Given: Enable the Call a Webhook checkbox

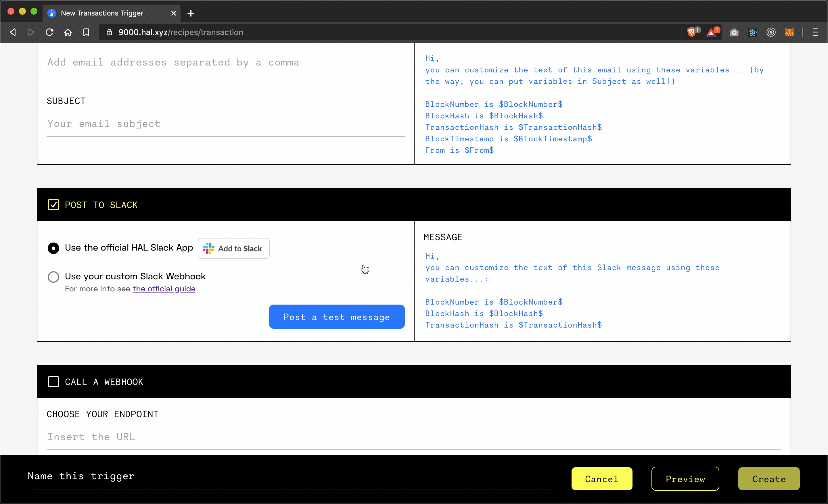Looking at the screenshot, I should coord(53,382).
